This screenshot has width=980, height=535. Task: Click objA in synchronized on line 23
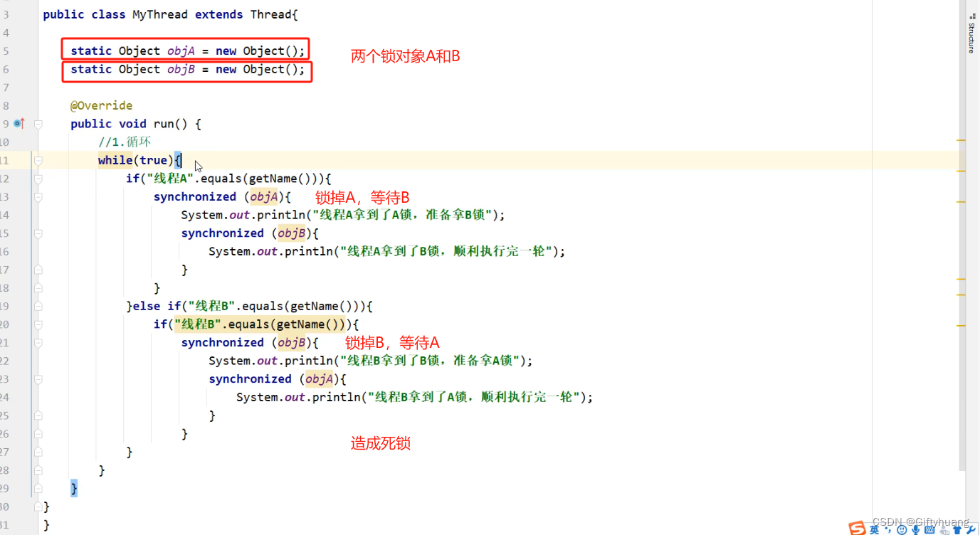point(319,379)
